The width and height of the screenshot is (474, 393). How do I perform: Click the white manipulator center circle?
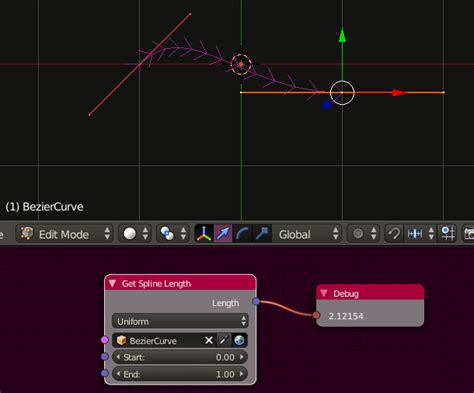coord(342,93)
